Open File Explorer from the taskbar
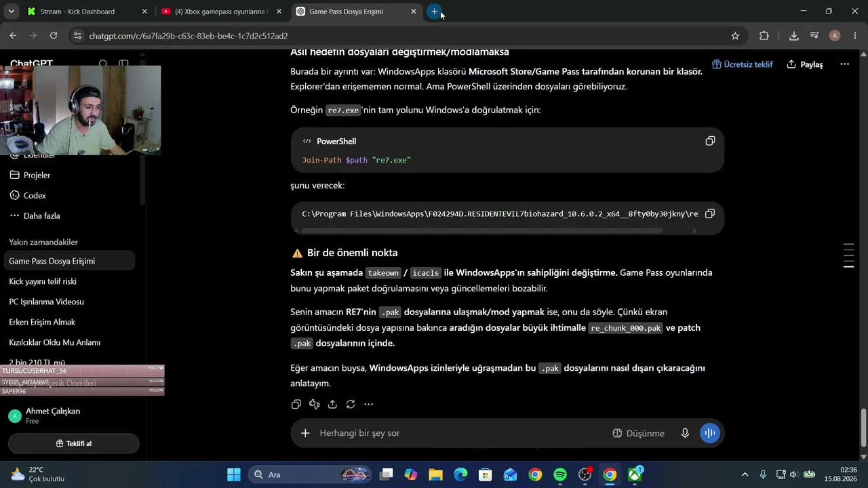 click(x=435, y=474)
